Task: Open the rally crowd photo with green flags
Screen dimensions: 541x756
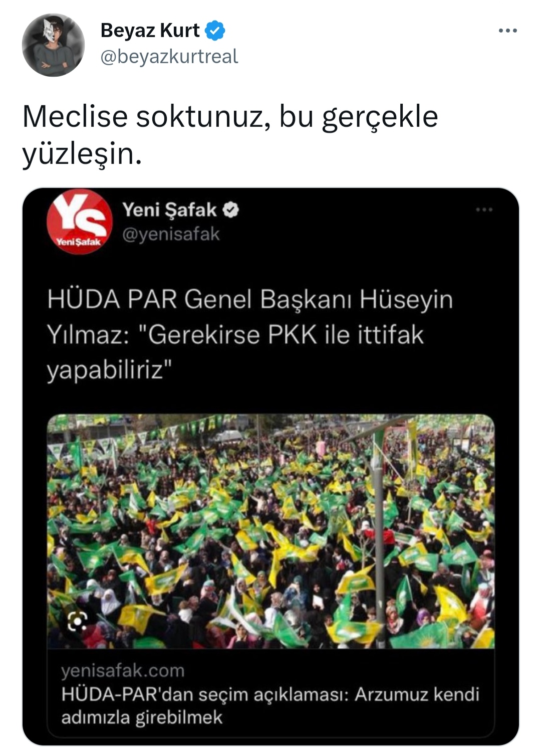Action: tap(271, 531)
